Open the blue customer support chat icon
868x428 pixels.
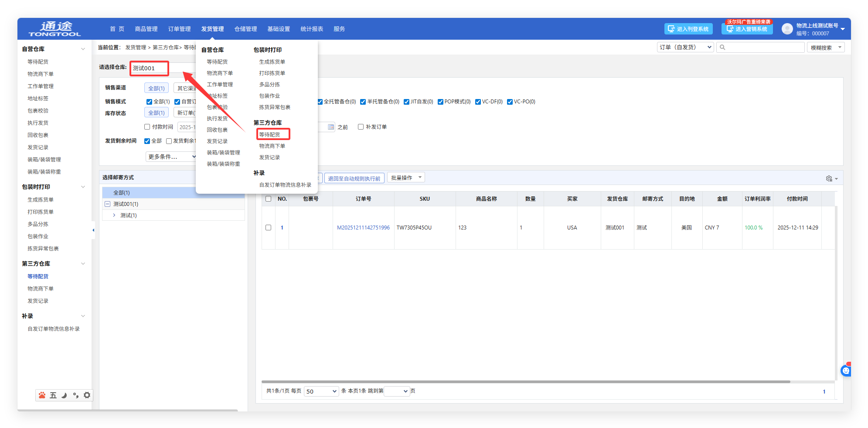[845, 371]
